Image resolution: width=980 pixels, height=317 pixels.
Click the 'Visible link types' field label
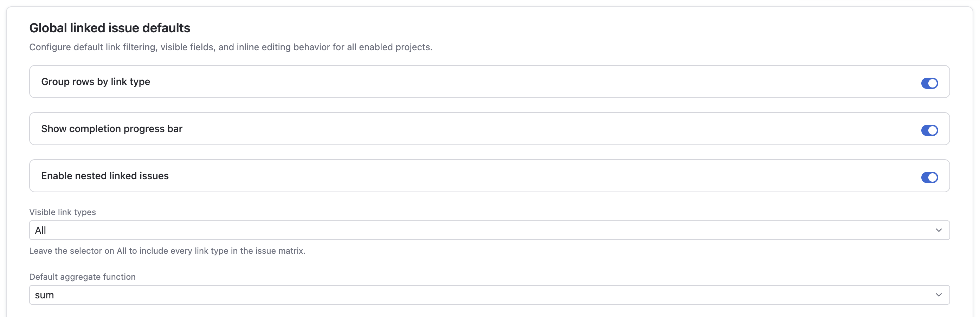point(62,212)
